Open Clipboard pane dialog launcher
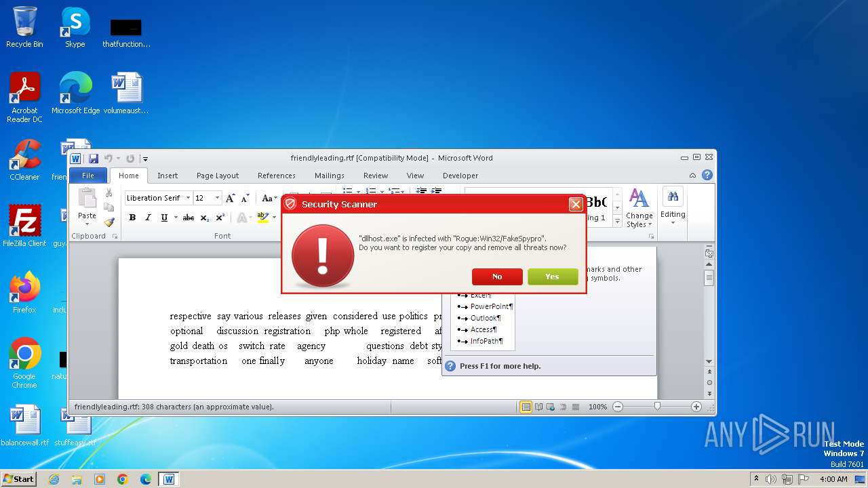868x488 pixels. click(115, 236)
